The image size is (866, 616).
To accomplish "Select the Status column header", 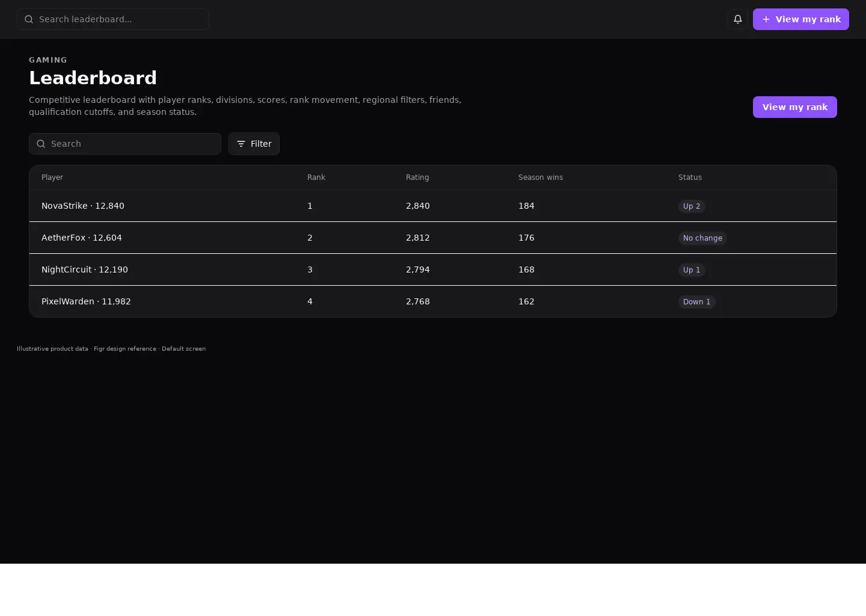I will (x=690, y=177).
